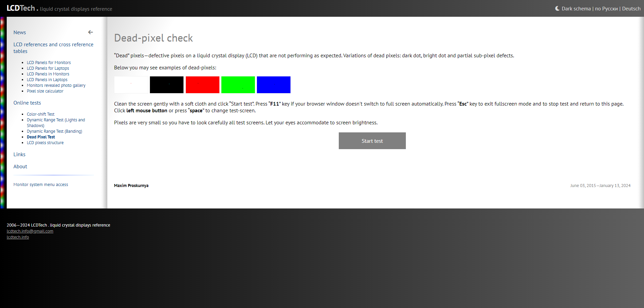Open Dynamic Range Test (Banding)
644x308 pixels.
[x=54, y=131]
